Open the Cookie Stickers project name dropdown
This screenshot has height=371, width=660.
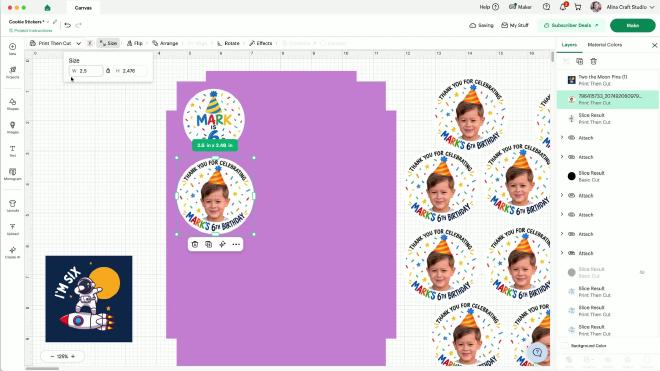(48, 22)
